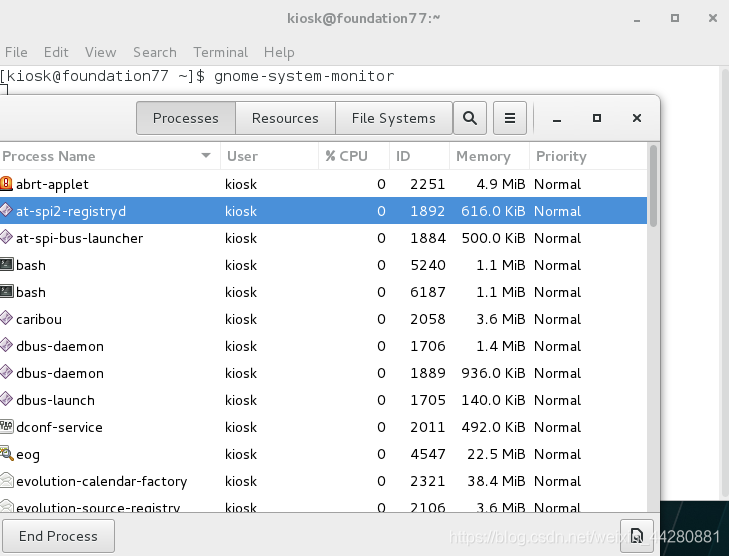Image resolution: width=729 pixels, height=556 pixels.
Task: Switch to the File Systems tab
Action: (x=393, y=118)
